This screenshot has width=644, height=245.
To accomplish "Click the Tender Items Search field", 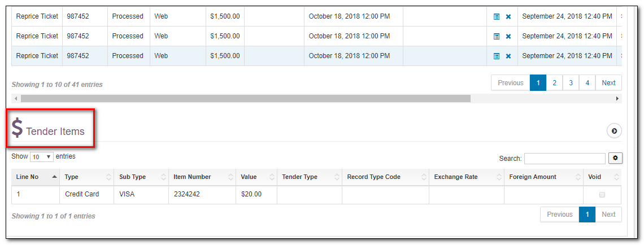I will [564, 159].
